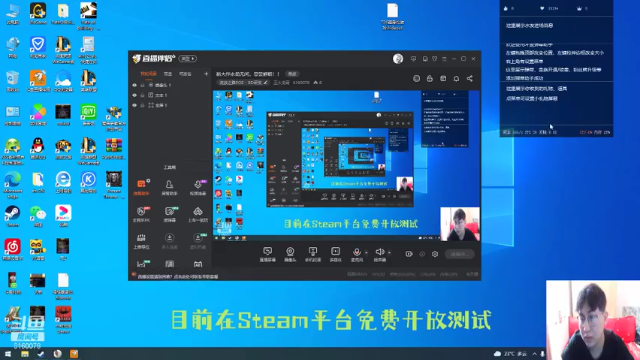
Task: Open streaming settings gear icon
Action: pos(435,254)
